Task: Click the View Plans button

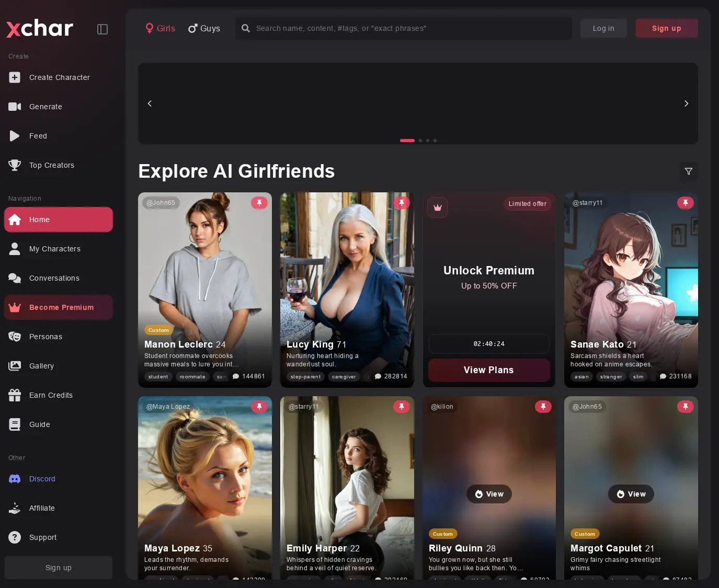Action: [489, 370]
